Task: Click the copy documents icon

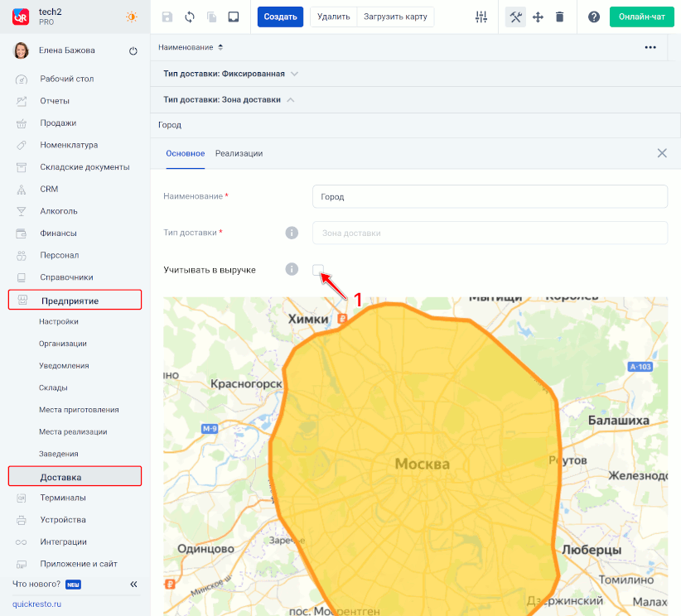Action: 212,17
